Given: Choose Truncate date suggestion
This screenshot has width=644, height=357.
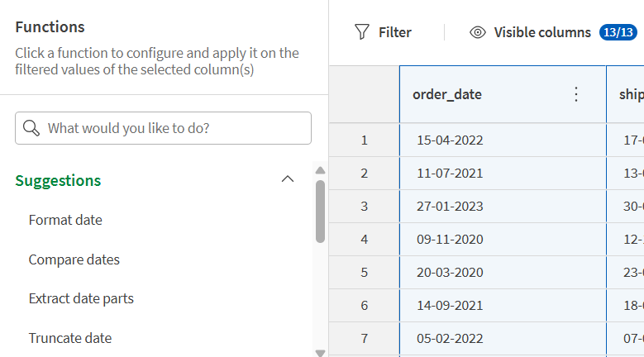Looking at the screenshot, I should pos(69,338).
